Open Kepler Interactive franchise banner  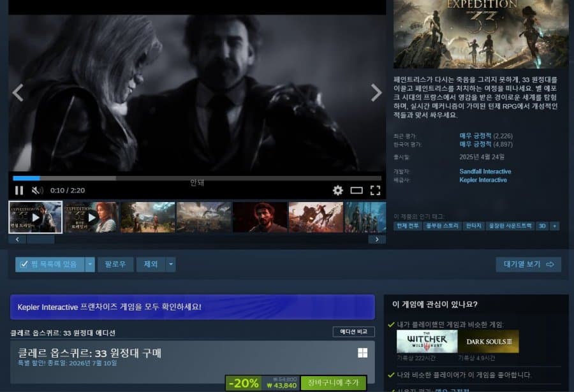pyautogui.click(x=193, y=307)
